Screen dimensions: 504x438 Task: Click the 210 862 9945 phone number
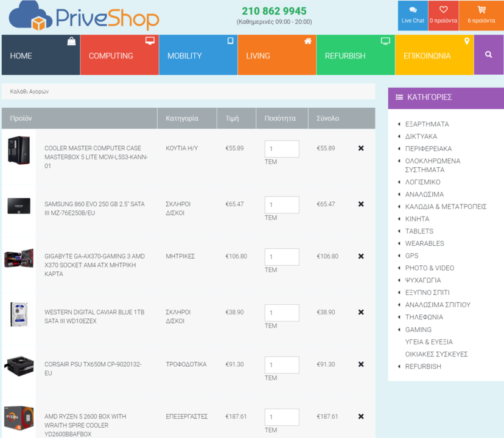(x=274, y=11)
